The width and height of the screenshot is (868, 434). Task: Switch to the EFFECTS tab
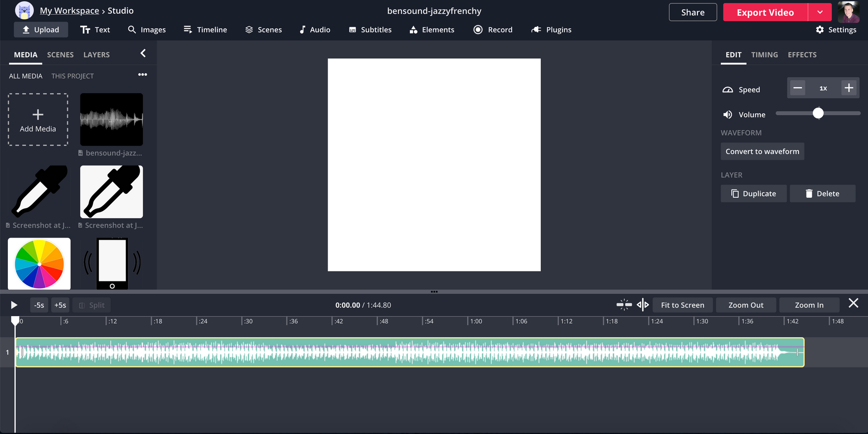point(802,55)
